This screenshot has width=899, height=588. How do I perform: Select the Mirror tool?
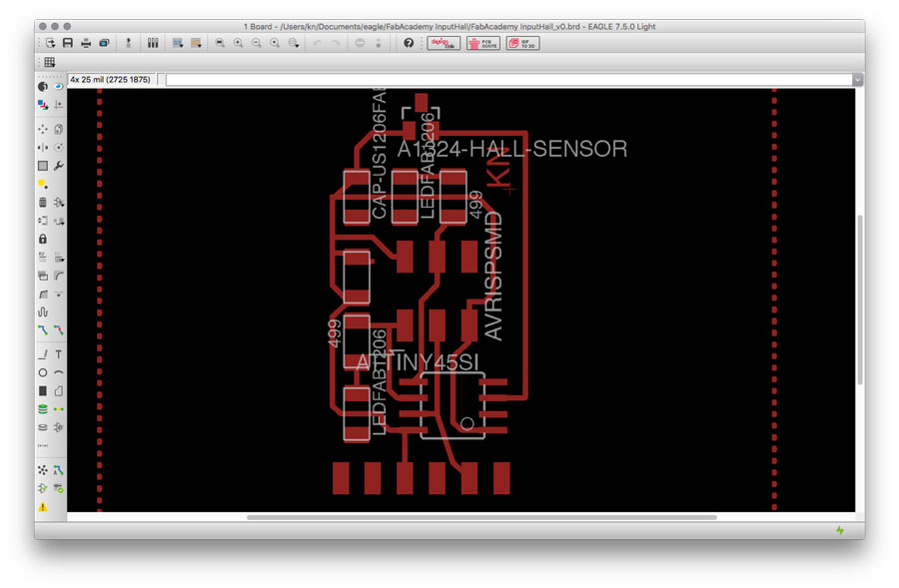(42, 148)
